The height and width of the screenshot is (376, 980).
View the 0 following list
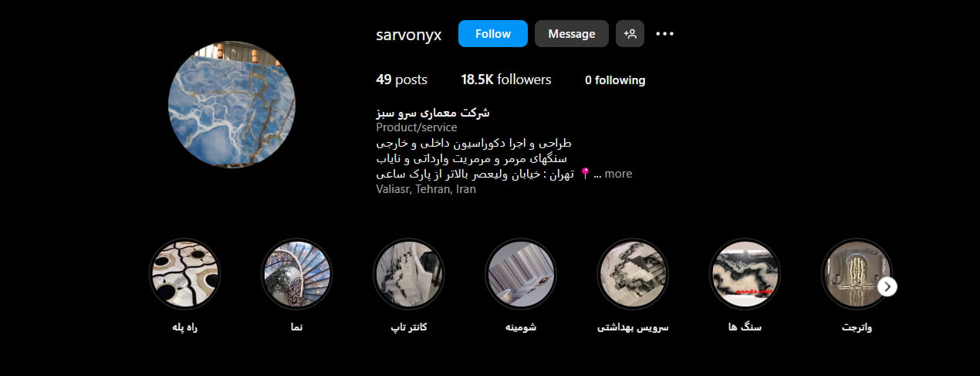click(x=615, y=80)
